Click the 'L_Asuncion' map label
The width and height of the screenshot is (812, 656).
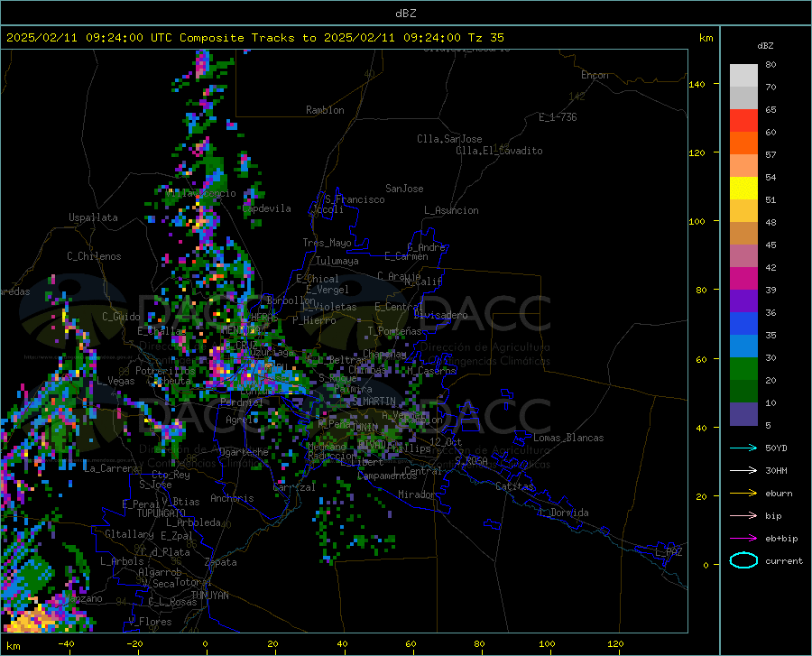(451, 210)
